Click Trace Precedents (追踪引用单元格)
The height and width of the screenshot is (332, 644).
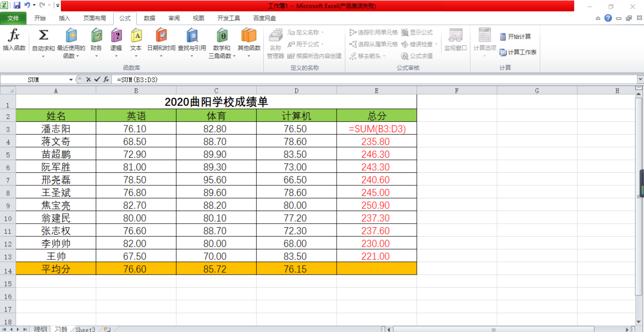[374, 32]
